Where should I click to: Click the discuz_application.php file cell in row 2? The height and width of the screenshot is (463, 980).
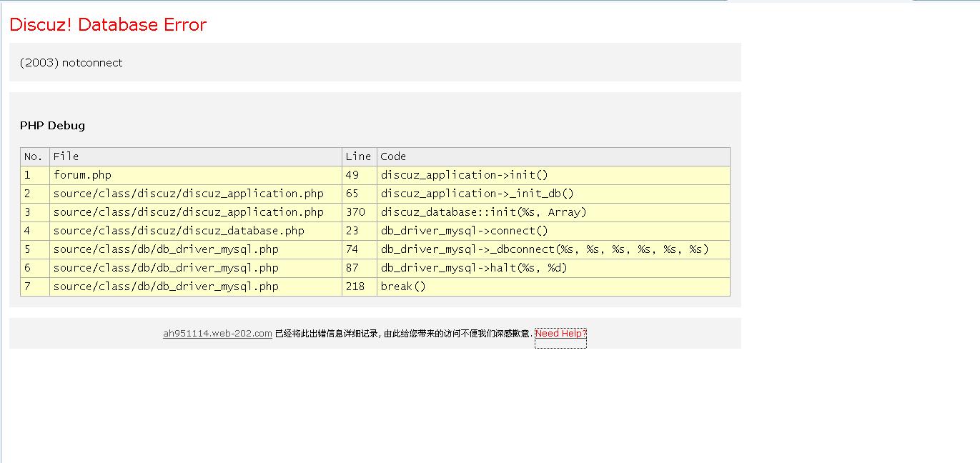pyautogui.click(x=196, y=194)
